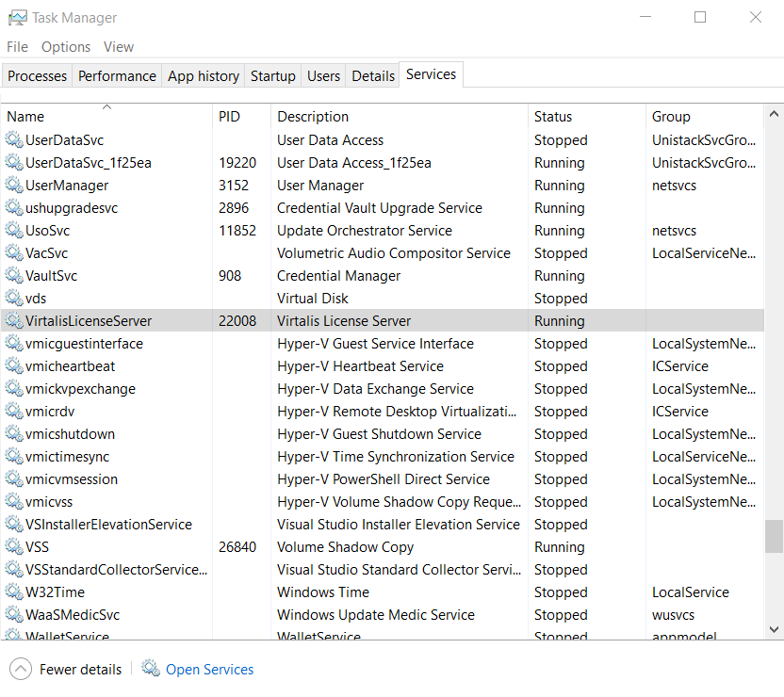The width and height of the screenshot is (784, 697).
Task: Switch to the Performance tab
Action: (x=117, y=76)
